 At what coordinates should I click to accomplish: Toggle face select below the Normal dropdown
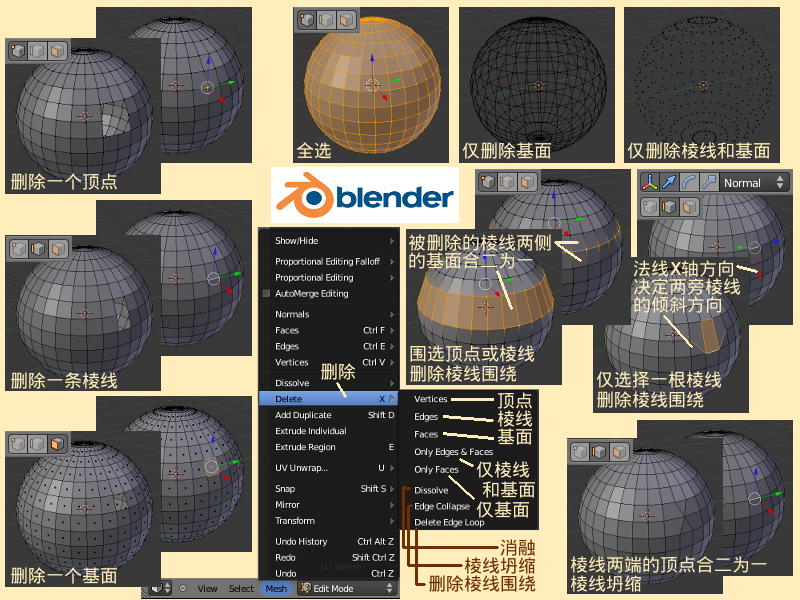[x=689, y=207]
